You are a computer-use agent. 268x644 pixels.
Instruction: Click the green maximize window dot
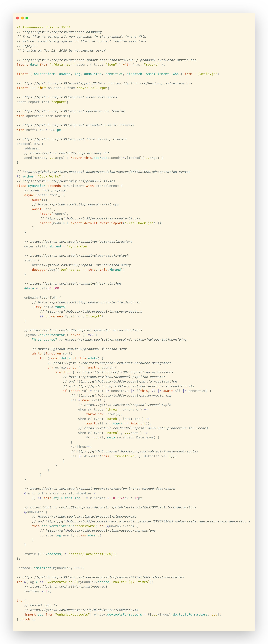[x=27, y=18]
